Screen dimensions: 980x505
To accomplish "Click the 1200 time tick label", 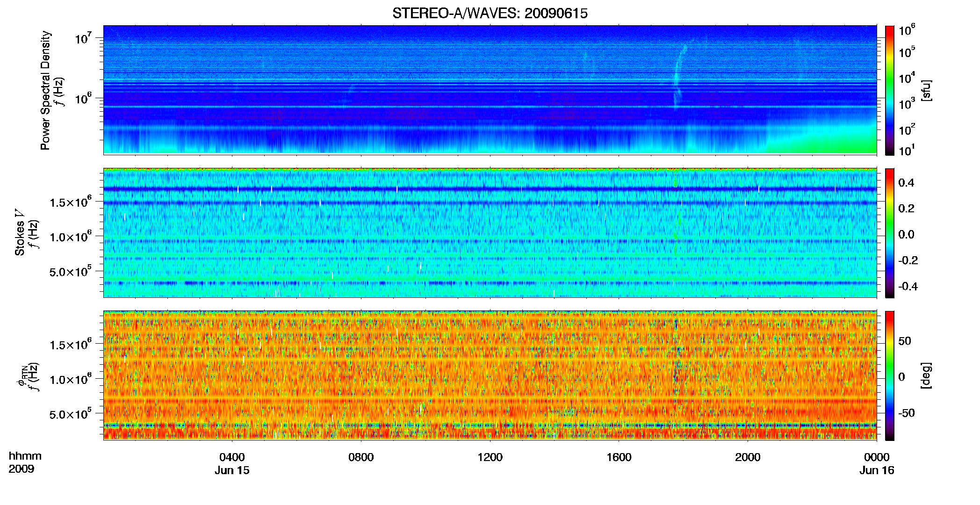I will point(490,457).
